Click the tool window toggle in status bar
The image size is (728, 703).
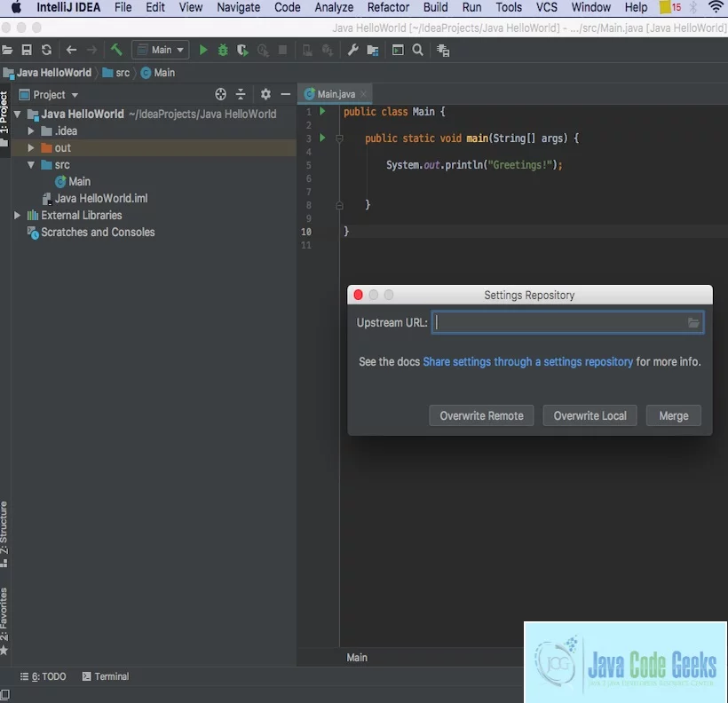[x=4, y=695]
